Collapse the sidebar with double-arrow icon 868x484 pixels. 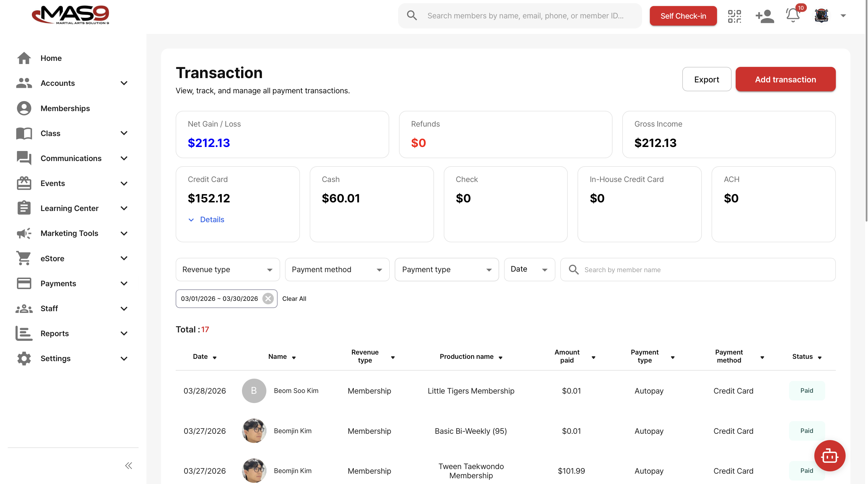[128, 465]
